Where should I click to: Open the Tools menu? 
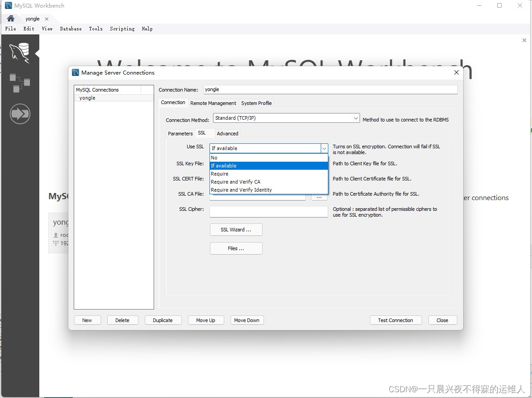pos(96,29)
